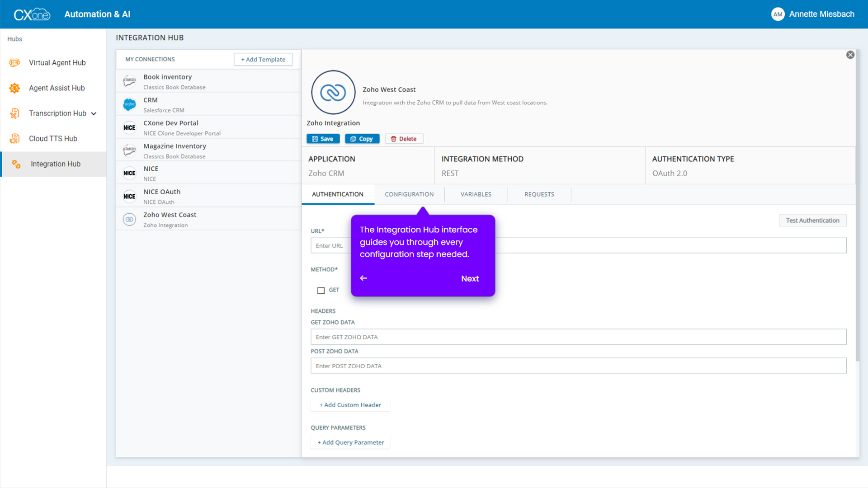
Task: Open the Annette Miesbach profile avatar
Action: [778, 14]
